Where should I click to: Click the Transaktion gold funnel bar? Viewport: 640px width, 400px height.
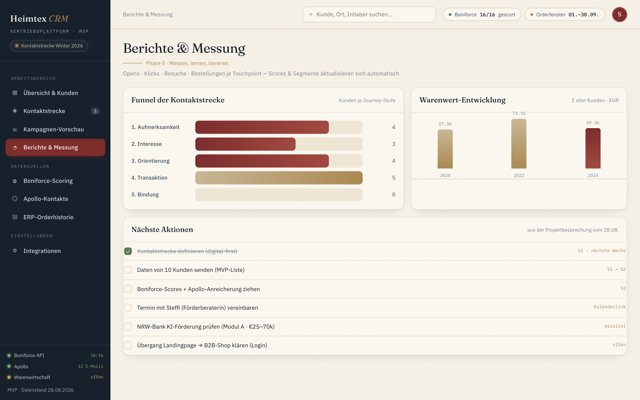click(x=279, y=178)
